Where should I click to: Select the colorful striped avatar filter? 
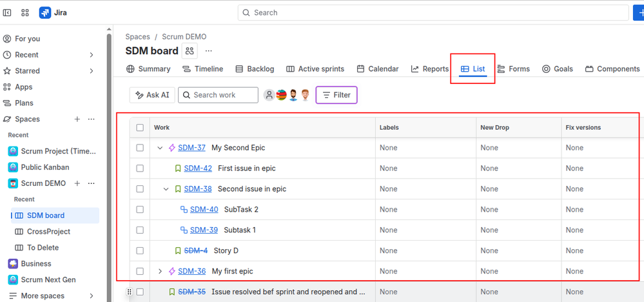point(281,95)
